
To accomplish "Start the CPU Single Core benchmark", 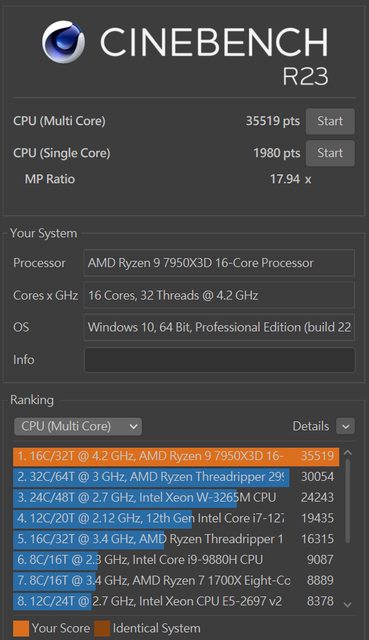I will tap(330, 153).
